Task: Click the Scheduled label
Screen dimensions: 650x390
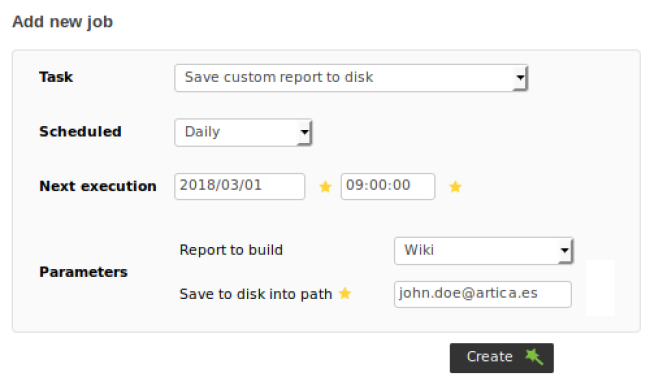Action: click(x=80, y=132)
